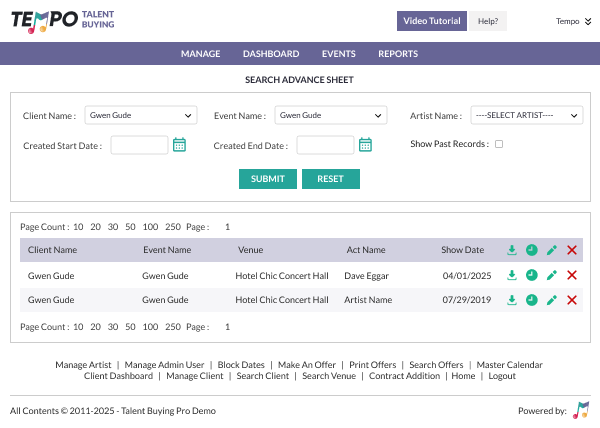The width and height of the screenshot is (600, 428).
Task: Download the Dave Eggar advance sheet
Action: point(512,275)
